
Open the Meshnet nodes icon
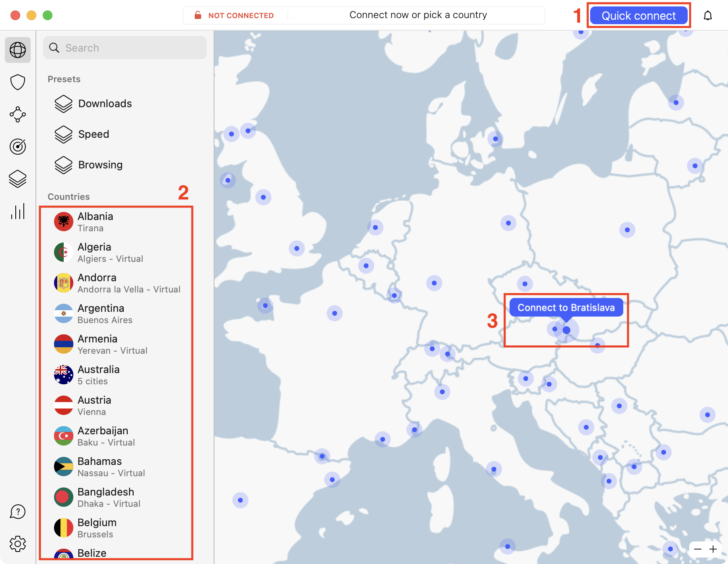tap(18, 114)
